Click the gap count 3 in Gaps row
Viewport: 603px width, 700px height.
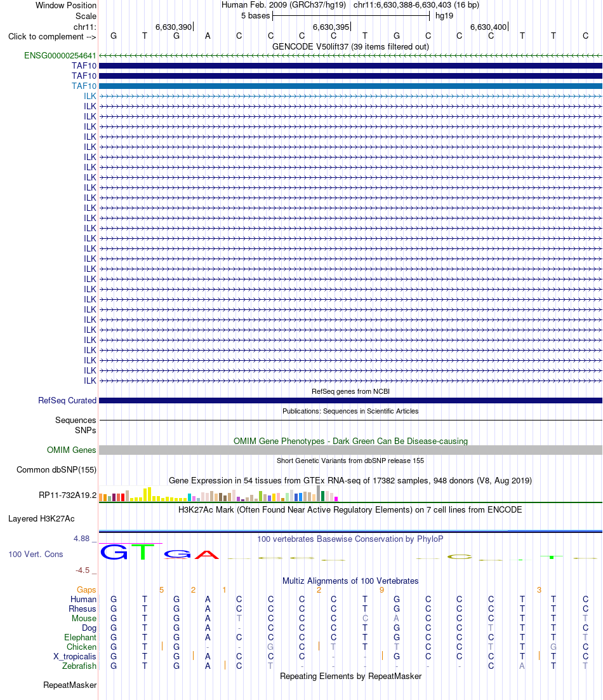[x=540, y=589]
